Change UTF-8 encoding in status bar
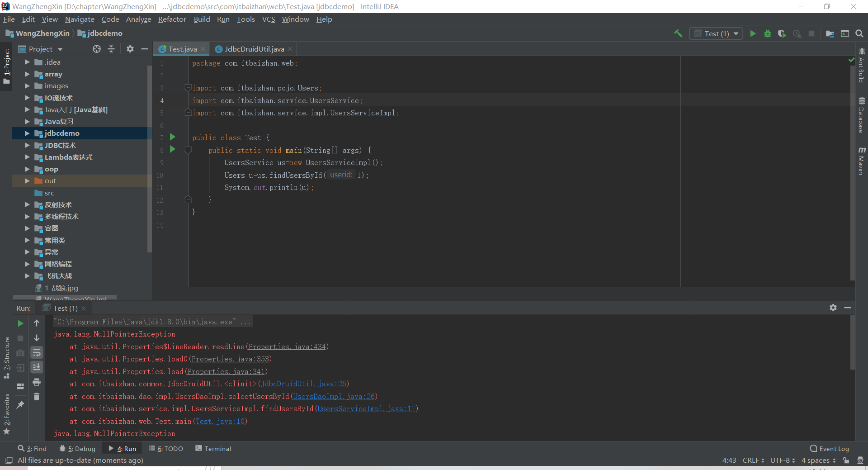868x470 pixels. [x=783, y=460]
